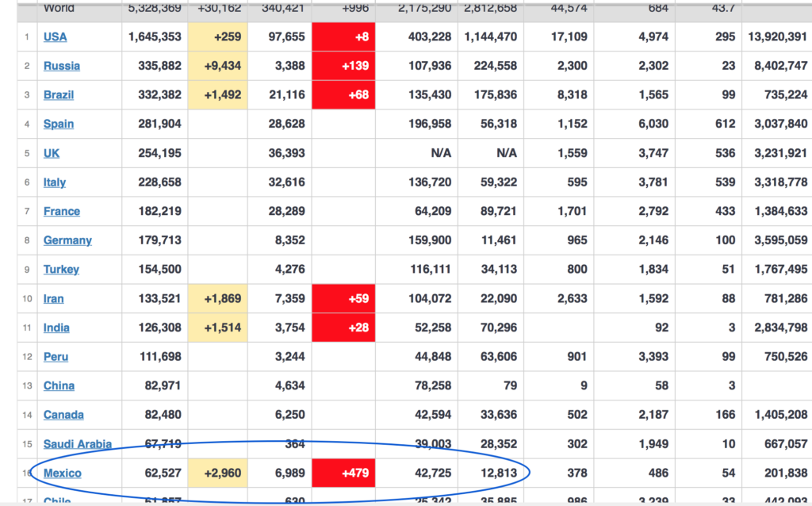This screenshot has height=506, width=812.
Task: Open the India country link
Action: 56,328
